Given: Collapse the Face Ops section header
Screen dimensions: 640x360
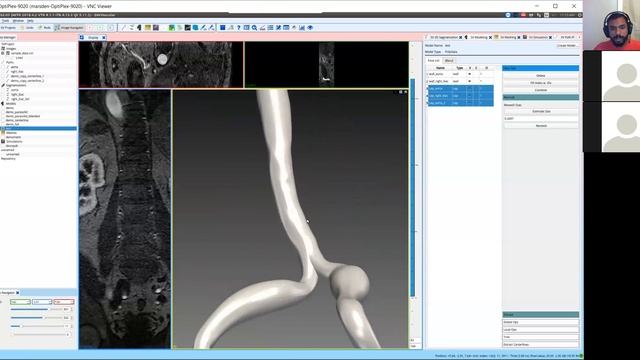Looking at the screenshot, I should point(540,68).
